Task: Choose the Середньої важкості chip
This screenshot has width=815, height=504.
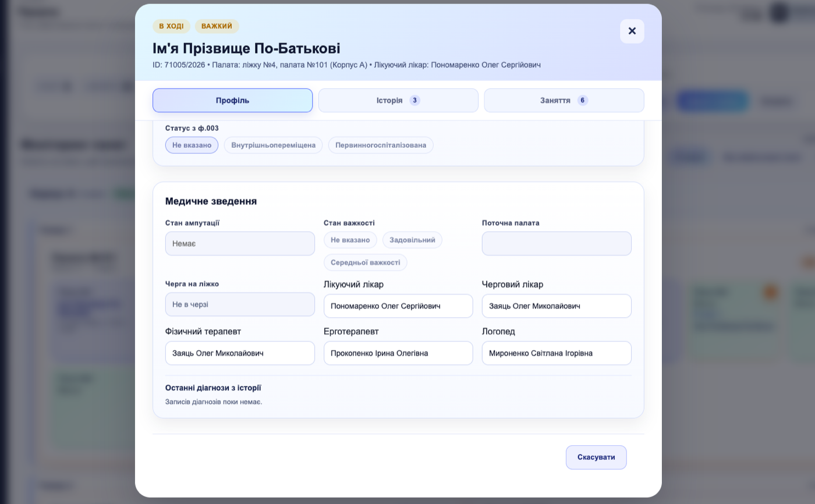Action: [x=366, y=262]
